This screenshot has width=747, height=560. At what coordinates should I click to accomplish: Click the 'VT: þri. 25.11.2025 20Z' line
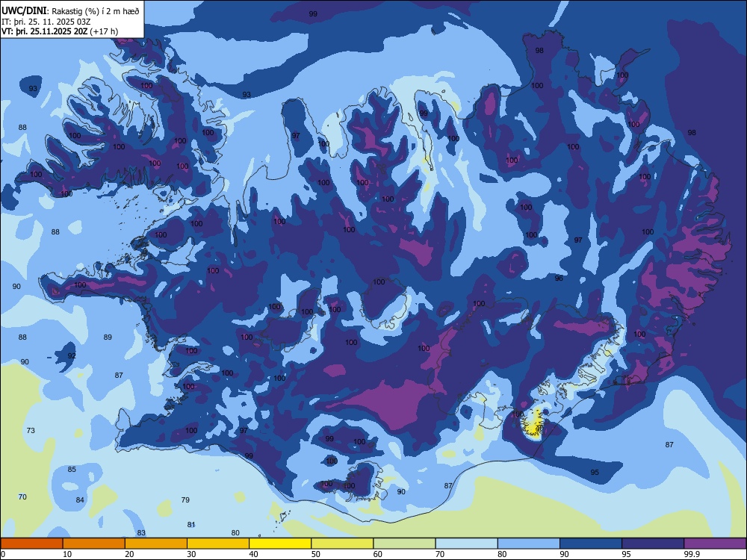(x=45, y=31)
